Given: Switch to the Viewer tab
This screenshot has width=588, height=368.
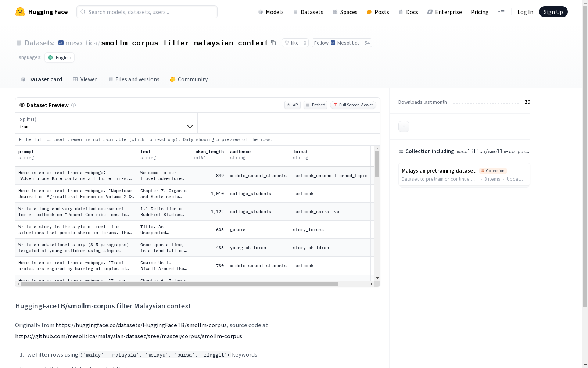Looking at the screenshot, I should coord(85,79).
